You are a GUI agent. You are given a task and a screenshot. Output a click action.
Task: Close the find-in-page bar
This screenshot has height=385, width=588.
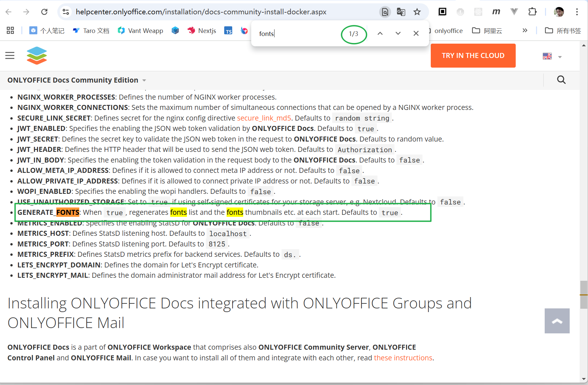click(x=416, y=34)
